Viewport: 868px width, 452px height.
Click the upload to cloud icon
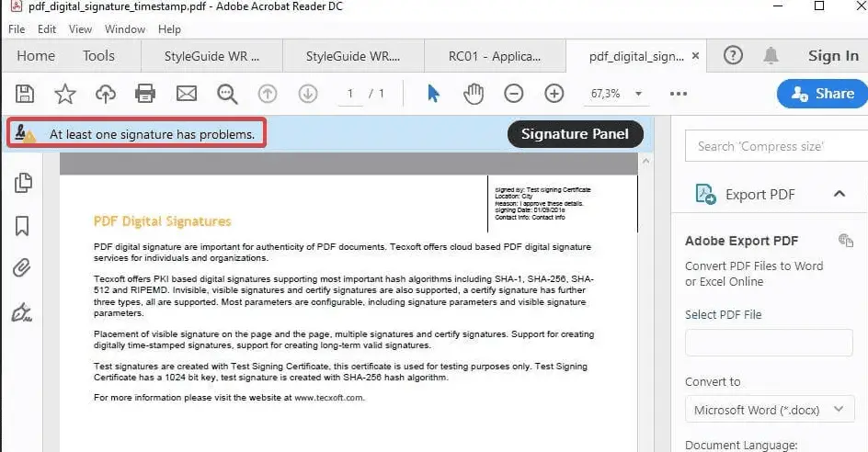coord(106,93)
